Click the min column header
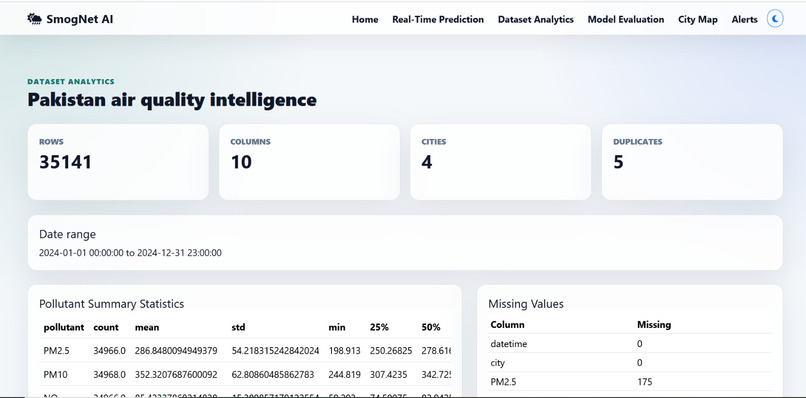The image size is (806, 398). 337,328
